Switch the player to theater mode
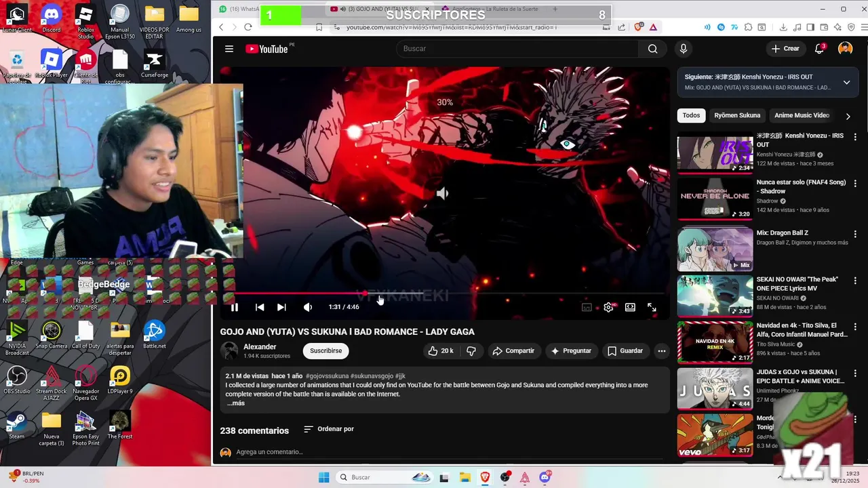 click(630, 307)
